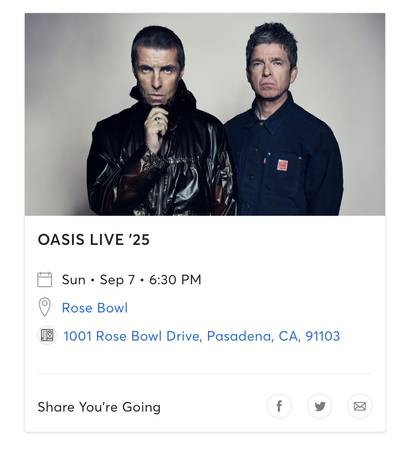Click the Sun Sep 7 date text
This screenshot has height=450, width=407.
tap(98, 280)
